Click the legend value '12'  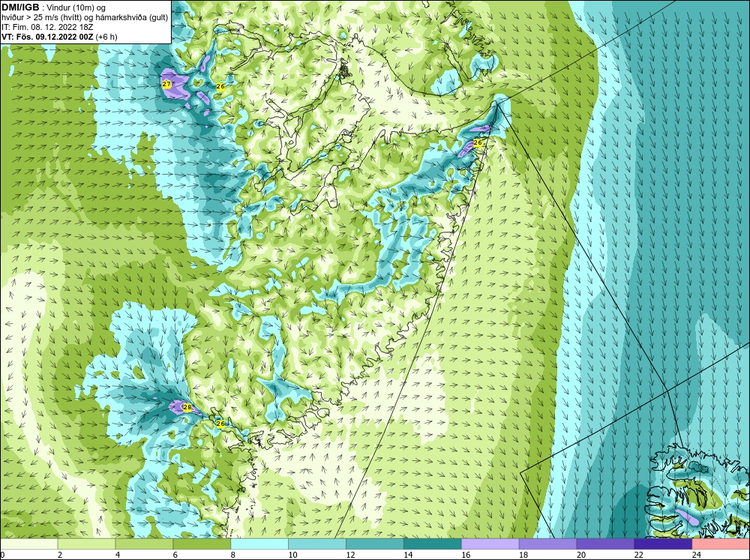tap(350, 555)
